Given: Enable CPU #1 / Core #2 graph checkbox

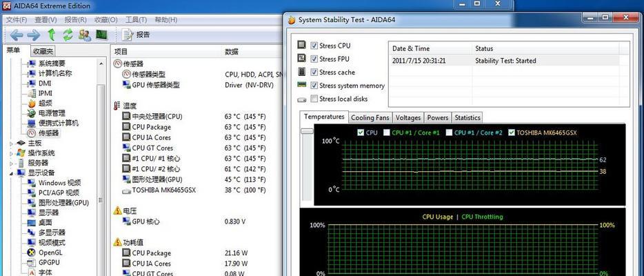Looking at the screenshot, I should tap(450, 132).
